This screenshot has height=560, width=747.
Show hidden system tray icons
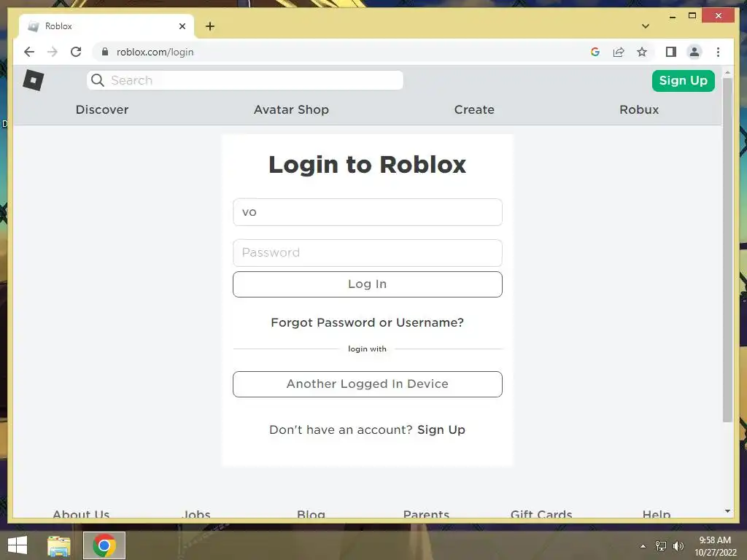click(643, 546)
